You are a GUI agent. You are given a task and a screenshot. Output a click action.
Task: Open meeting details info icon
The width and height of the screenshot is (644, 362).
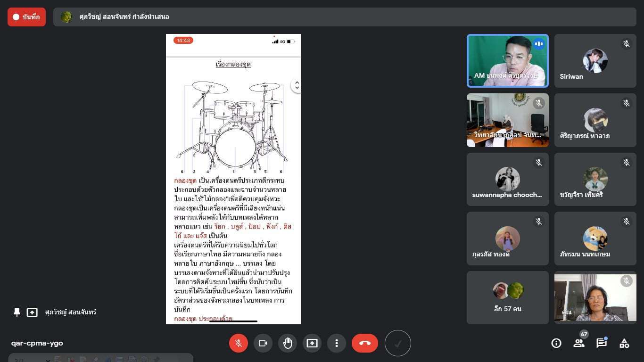click(x=556, y=343)
